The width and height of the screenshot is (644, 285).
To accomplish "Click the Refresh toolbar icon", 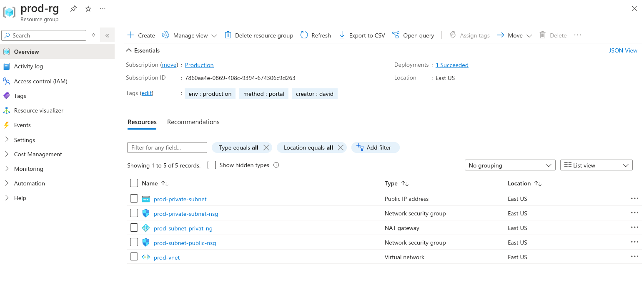I will click(x=304, y=35).
